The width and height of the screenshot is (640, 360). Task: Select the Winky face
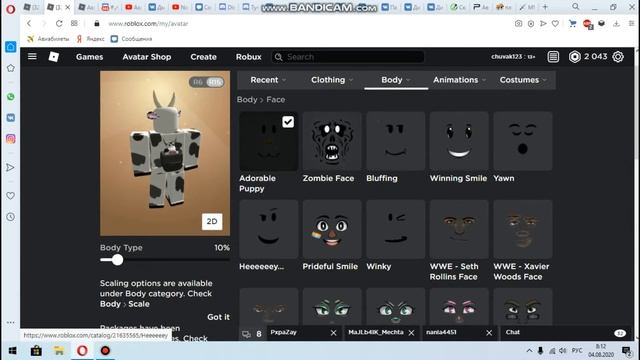pyautogui.click(x=396, y=229)
